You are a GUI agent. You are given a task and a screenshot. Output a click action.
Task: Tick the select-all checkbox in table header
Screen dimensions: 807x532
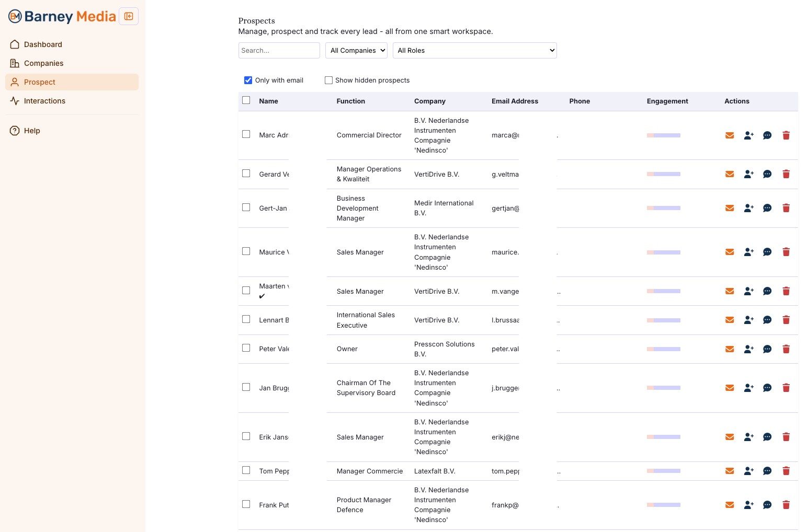click(246, 100)
